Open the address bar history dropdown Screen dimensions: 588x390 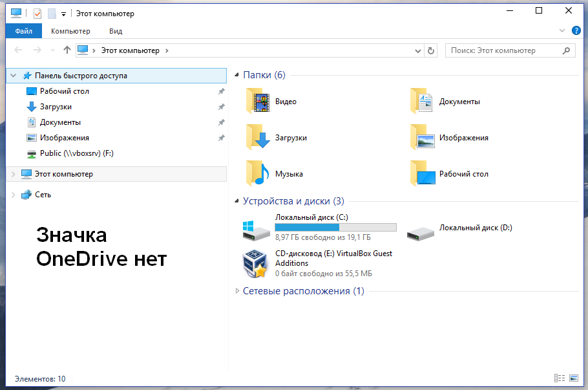click(x=418, y=50)
